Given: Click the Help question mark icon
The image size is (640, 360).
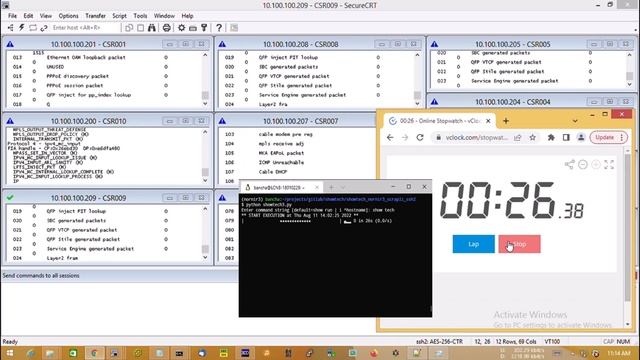Looking at the screenshot, I should [x=219, y=28].
